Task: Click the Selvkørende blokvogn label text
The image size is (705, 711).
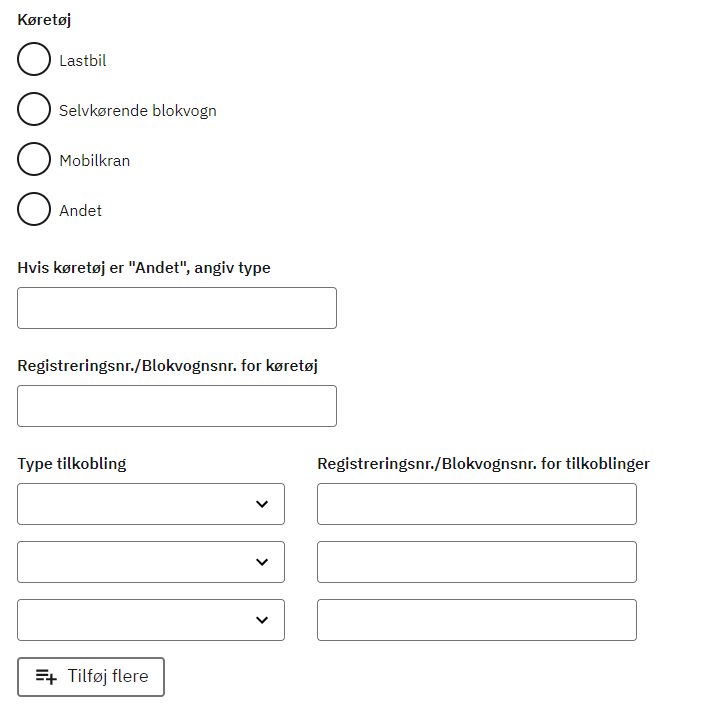Action: click(x=138, y=111)
